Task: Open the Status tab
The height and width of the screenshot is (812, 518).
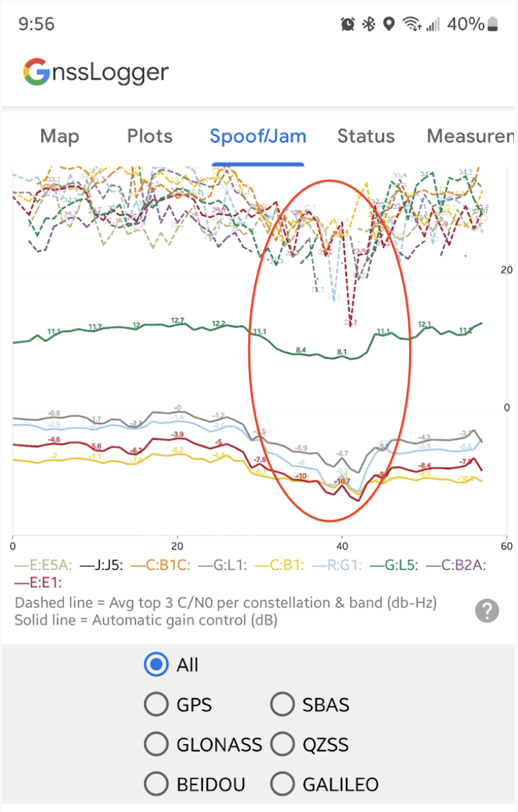Action: click(x=366, y=136)
